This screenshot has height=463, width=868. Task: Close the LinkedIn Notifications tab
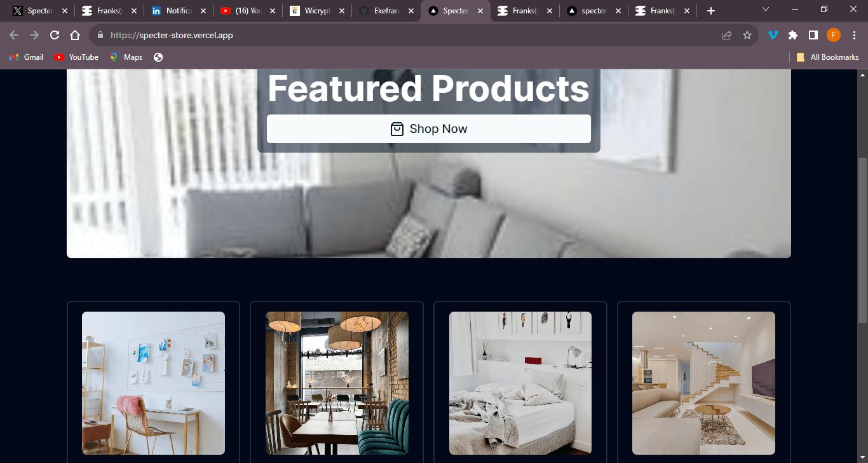(x=203, y=11)
